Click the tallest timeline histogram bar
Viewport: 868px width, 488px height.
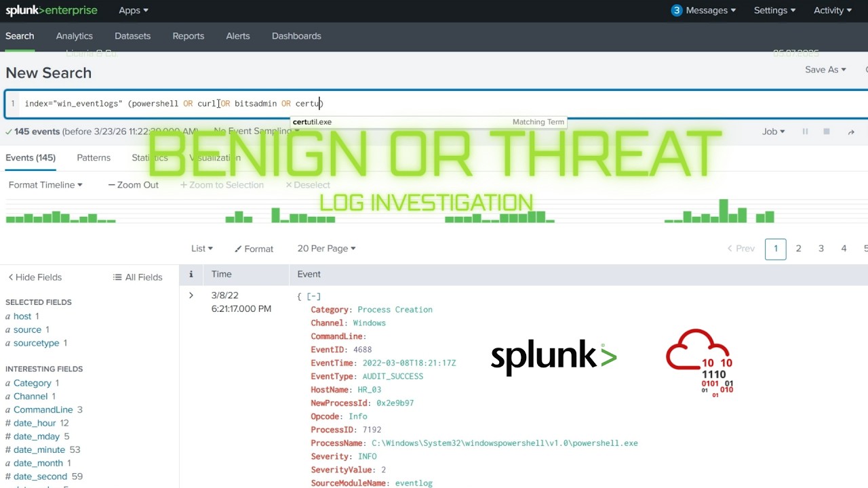point(724,211)
